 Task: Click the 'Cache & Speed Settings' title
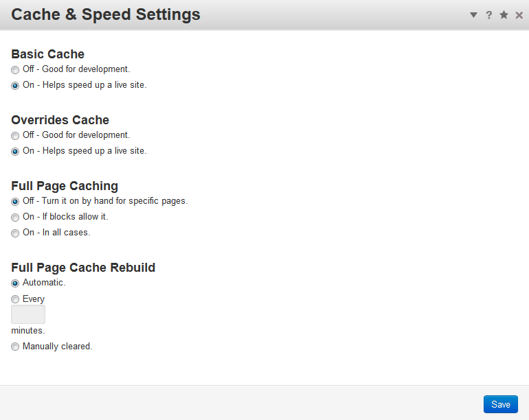pyautogui.click(x=106, y=14)
